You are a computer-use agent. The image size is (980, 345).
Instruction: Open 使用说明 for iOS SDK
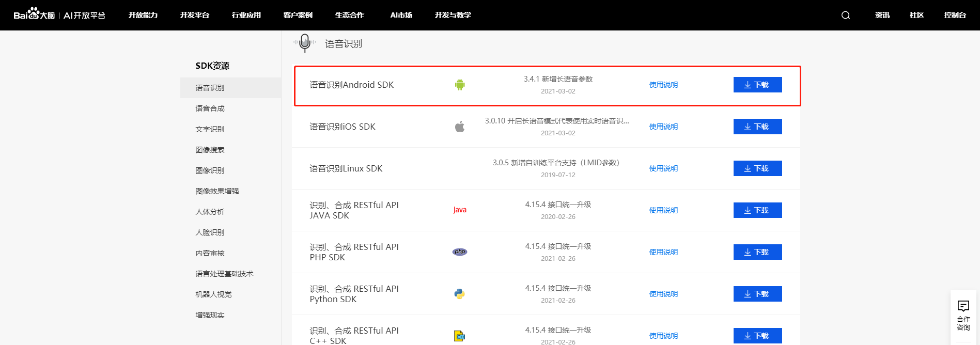663,127
